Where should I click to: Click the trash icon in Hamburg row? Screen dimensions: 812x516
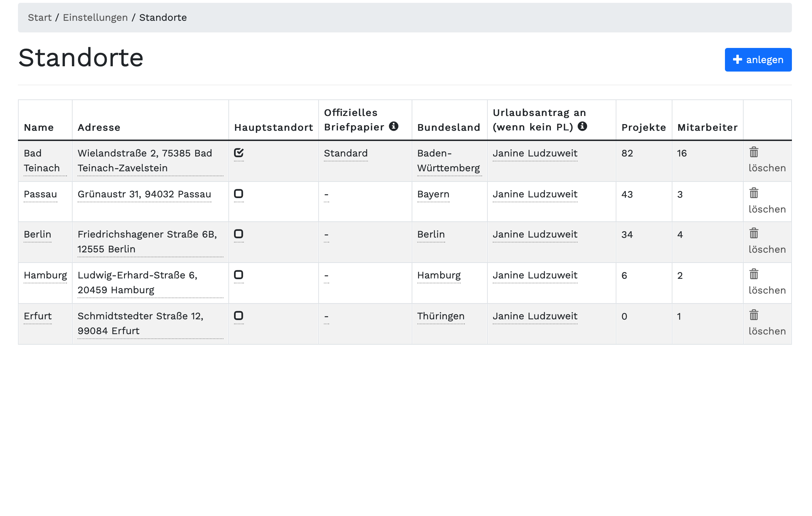point(753,274)
